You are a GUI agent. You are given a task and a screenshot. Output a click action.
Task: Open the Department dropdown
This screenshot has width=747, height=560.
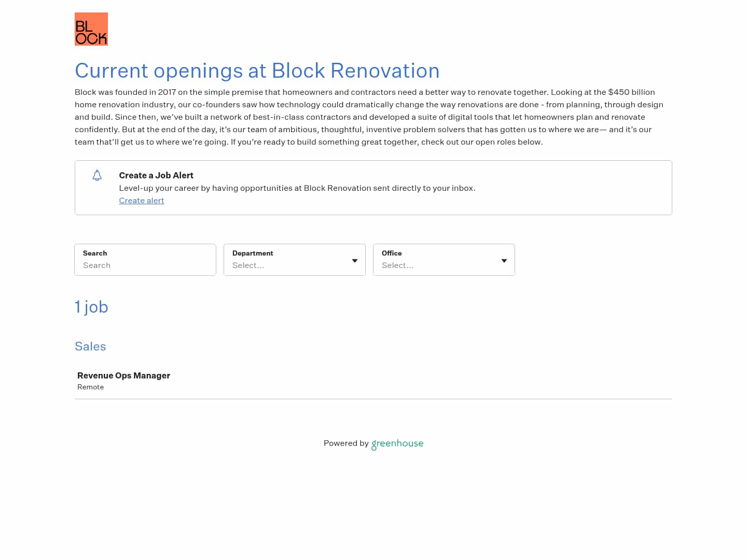click(295, 260)
